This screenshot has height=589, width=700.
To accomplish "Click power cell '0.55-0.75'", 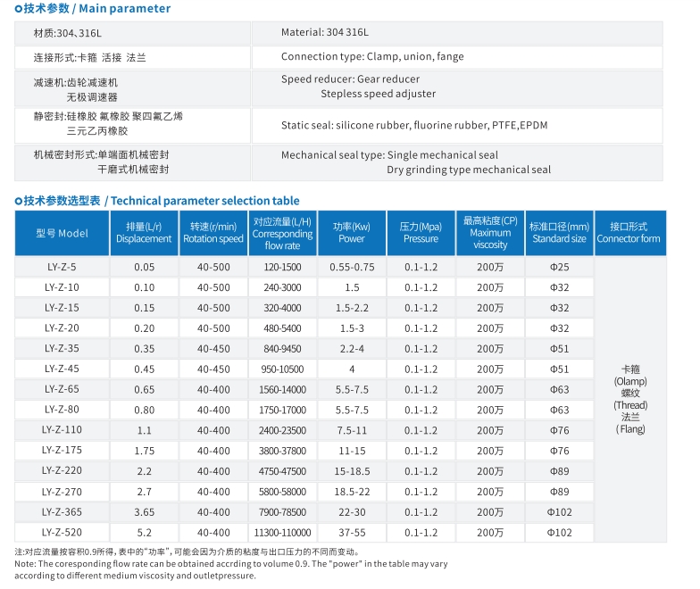I will point(352,268).
